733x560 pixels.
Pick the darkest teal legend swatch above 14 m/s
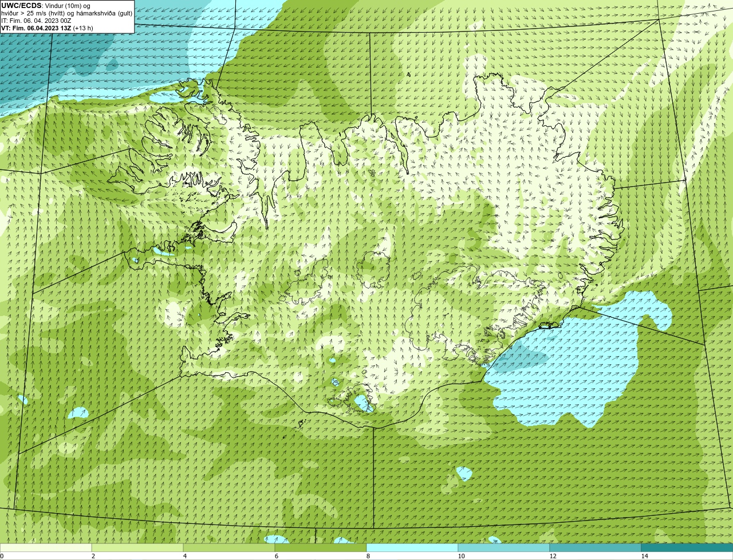pyautogui.click(x=687, y=547)
